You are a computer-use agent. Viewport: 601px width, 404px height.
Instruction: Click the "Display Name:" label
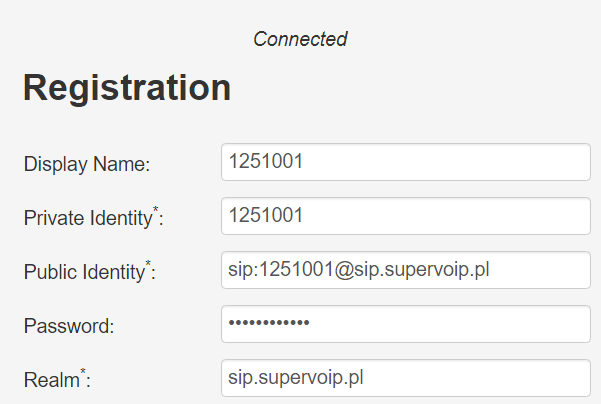[x=86, y=164]
